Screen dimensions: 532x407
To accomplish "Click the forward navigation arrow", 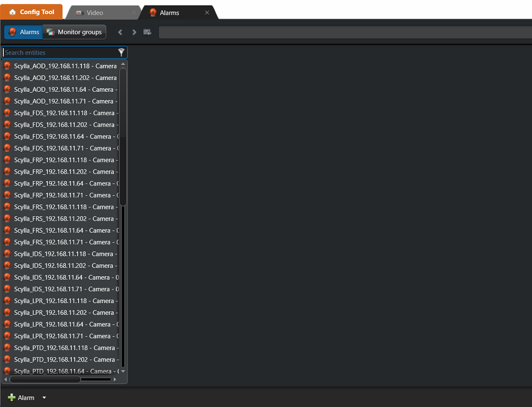I will pyautogui.click(x=134, y=32).
